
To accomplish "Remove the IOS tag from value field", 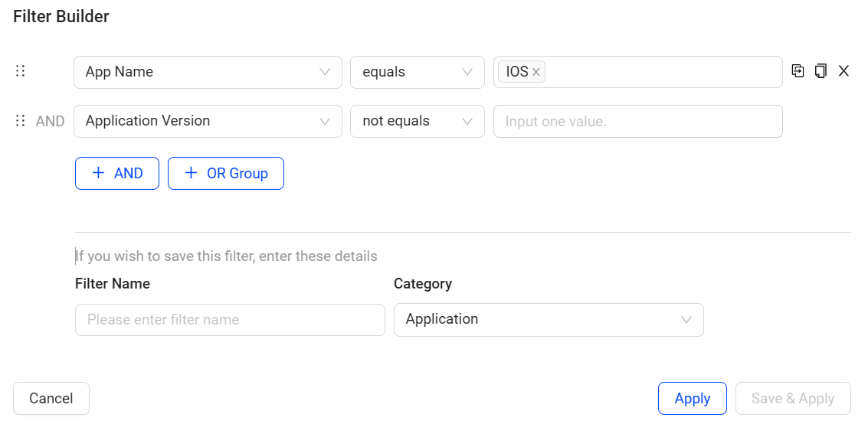I will pyautogui.click(x=536, y=72).
